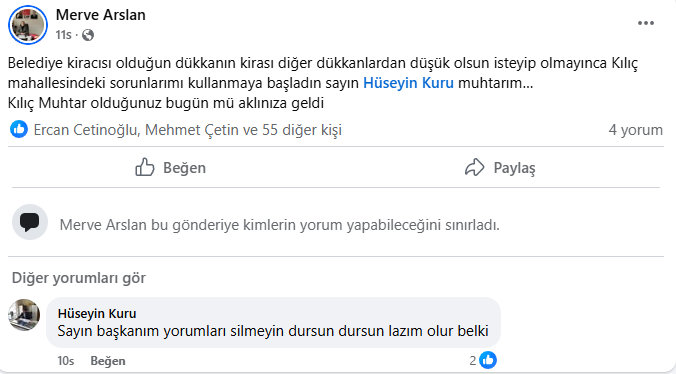Image resolution: width=676 pixels, height=374 pixels.
Task: Like the post with Beğen button
Action: click(x=170, y=167)
